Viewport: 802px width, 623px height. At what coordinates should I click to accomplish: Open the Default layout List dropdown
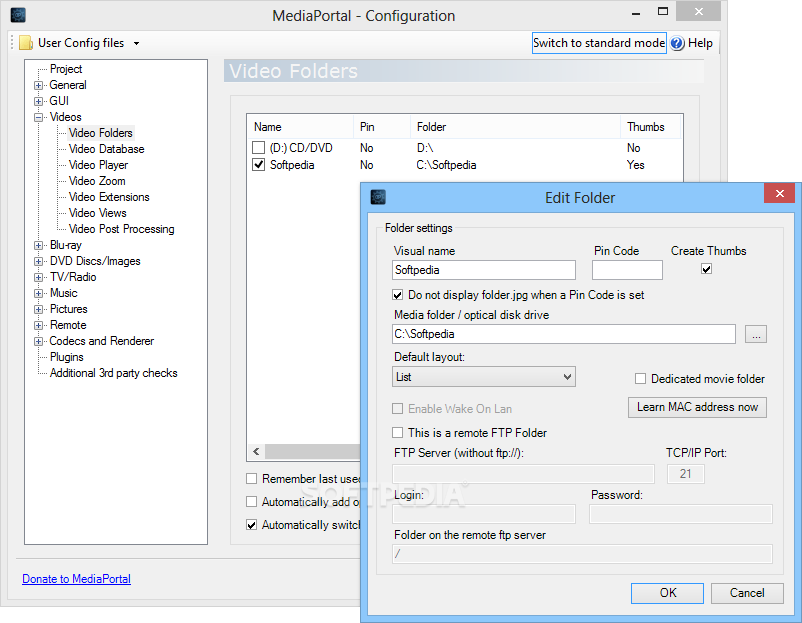[x=484, y=377]
